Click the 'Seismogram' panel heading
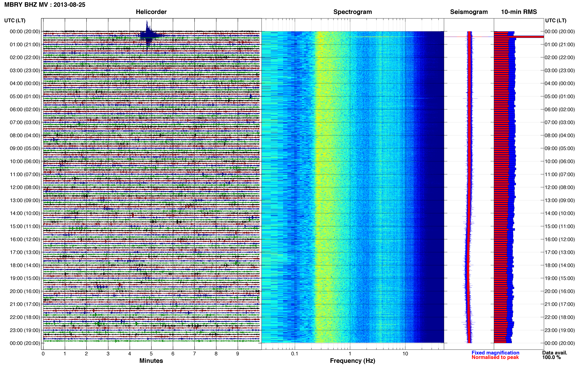Screen dimensions: 588x368 point(469,12)
